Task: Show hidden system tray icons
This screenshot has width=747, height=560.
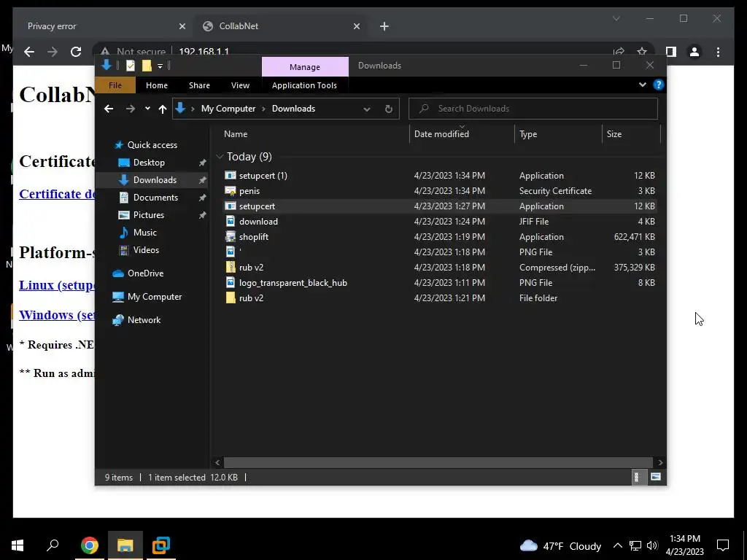Action: pyautogui.click(x=617, y=545)
